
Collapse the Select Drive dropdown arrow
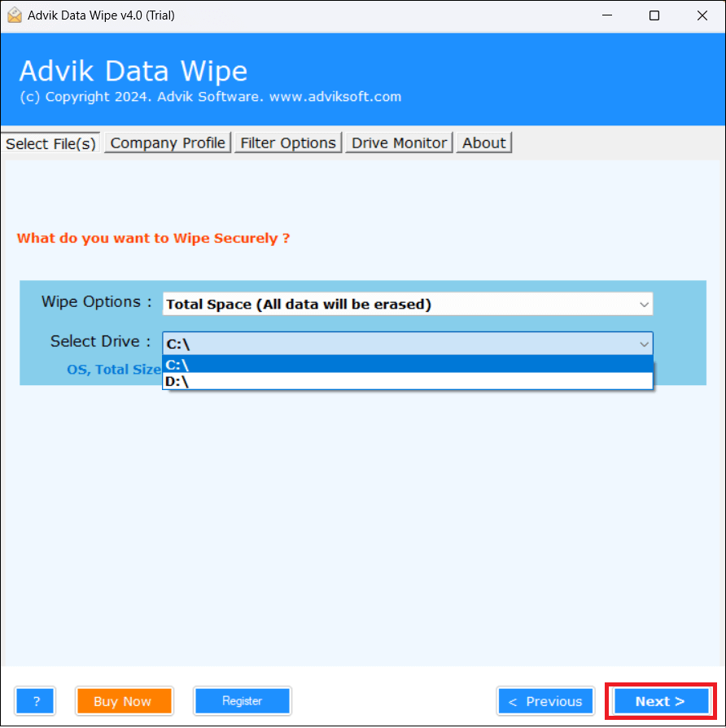pos(644,344)
